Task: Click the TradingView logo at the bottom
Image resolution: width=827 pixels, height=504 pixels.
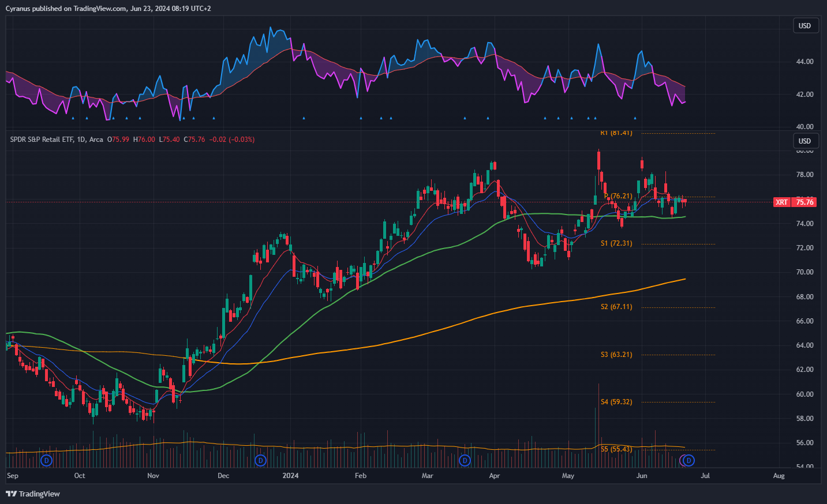Action: coord(33,494)
